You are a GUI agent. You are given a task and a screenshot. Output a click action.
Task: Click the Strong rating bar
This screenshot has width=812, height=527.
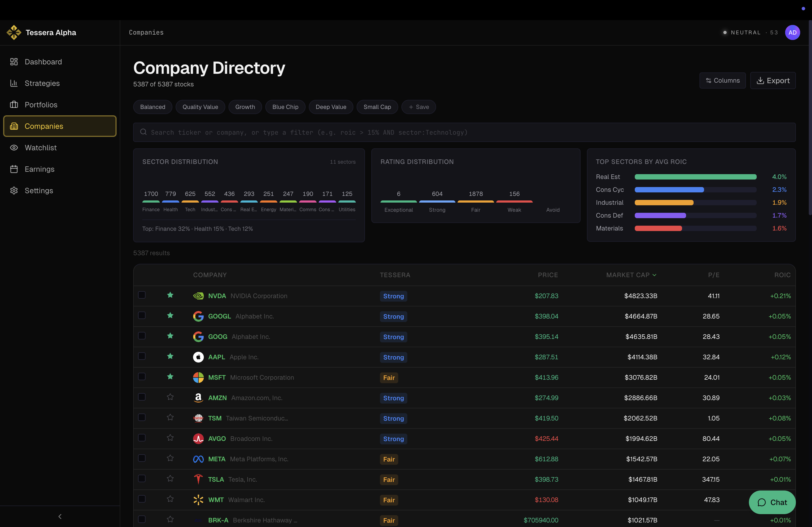pyautogui.click(x=437, y=202)
